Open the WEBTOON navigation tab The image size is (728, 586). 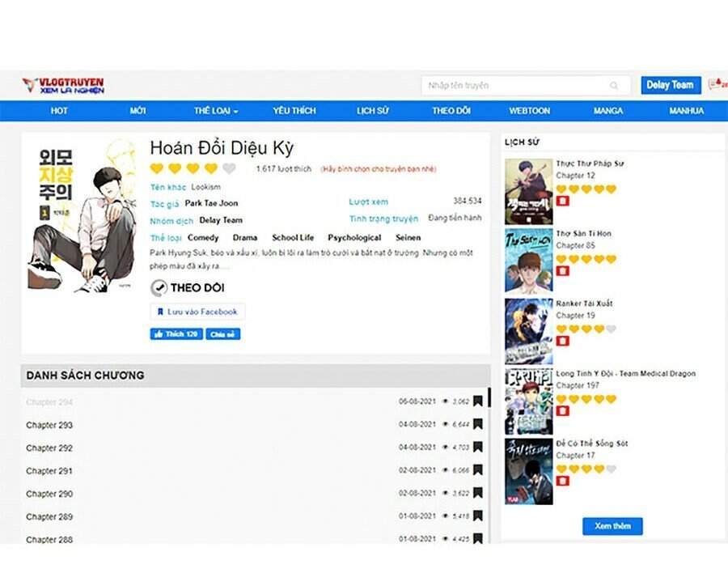tap(529, 111)
